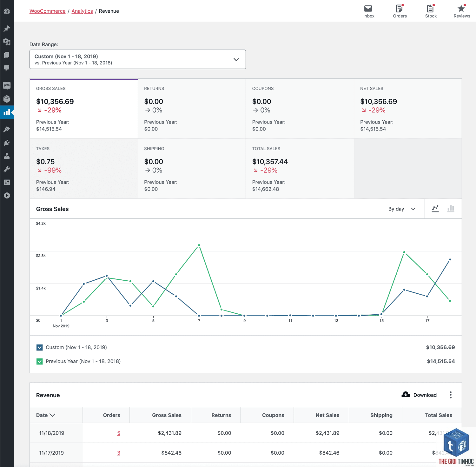Select the Returns summary card
Image resolution: width=476 pixels, height=467 pixels.
click(192, 109)
